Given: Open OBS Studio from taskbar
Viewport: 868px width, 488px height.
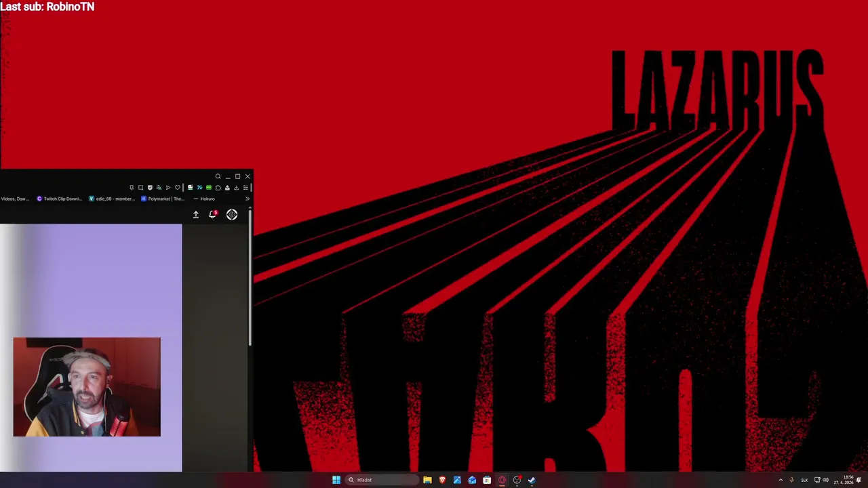Looking at the screenshot, I should (x=517, y=480).
